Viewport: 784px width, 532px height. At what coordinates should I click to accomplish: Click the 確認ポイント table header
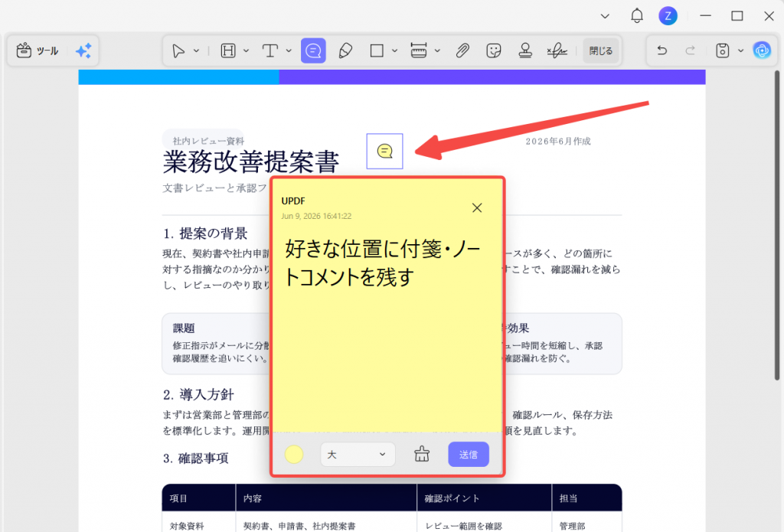click(452, 498)
